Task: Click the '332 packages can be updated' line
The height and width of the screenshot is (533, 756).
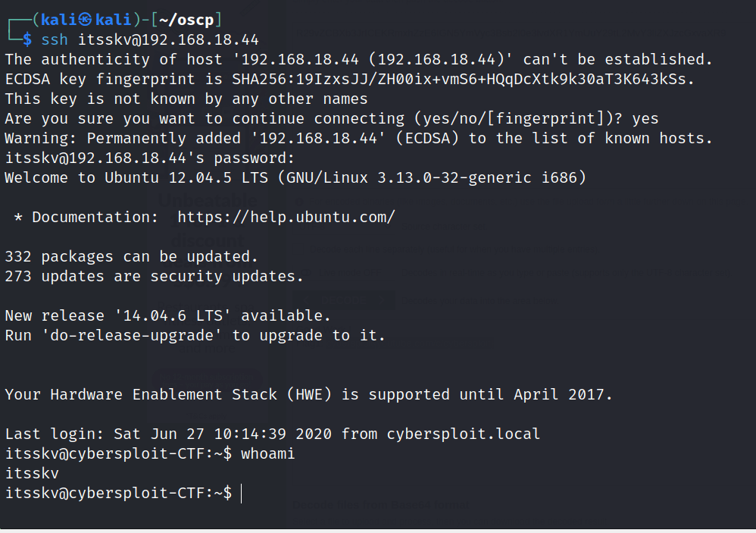Action: (132, 256)
